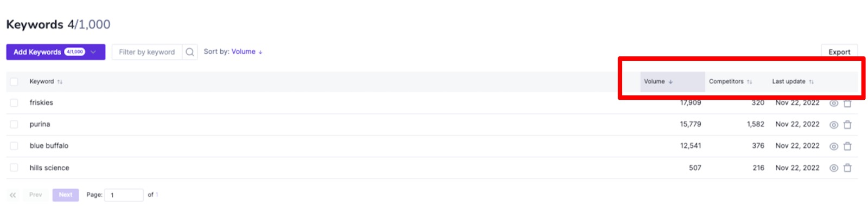Go to first page double-arrow icon
Screen dimensions: 868x206
click(13, 195)
